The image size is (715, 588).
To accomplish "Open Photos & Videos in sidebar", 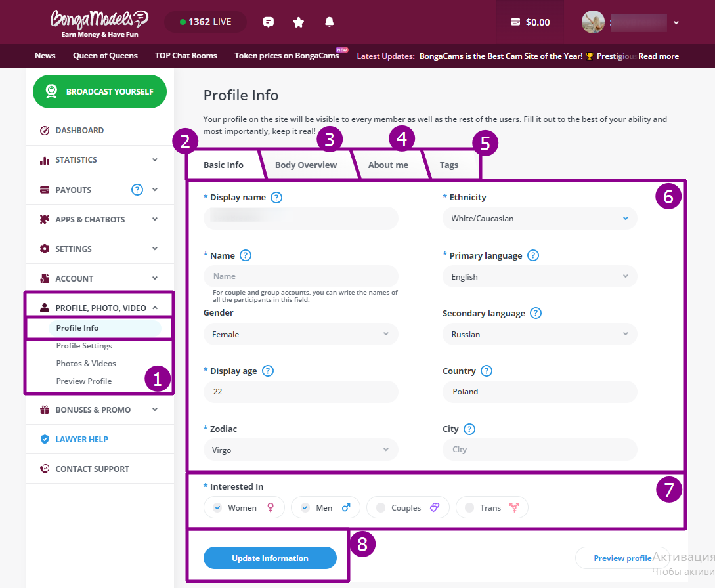I will click(x=86, y=364).
